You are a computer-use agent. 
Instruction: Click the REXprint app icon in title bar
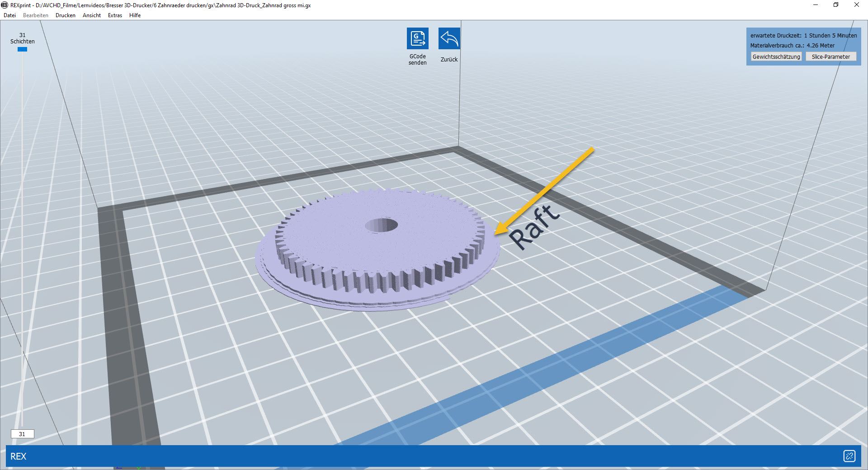pyautogui.click(x=5, y=5)
